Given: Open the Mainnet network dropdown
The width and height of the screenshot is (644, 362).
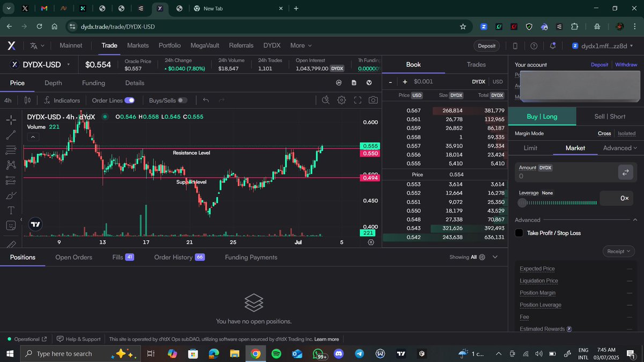Looking at the screenshot, I should click(x=71, y=46).
